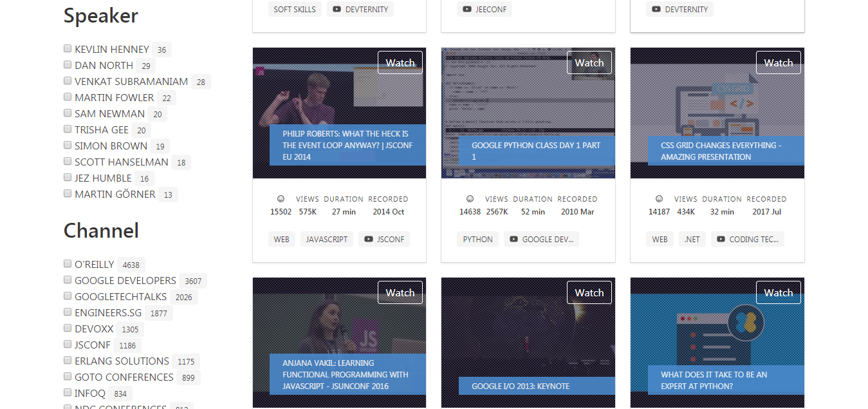
Task: Click the "3607" count beside Google Developers
Action: [193, 281]
